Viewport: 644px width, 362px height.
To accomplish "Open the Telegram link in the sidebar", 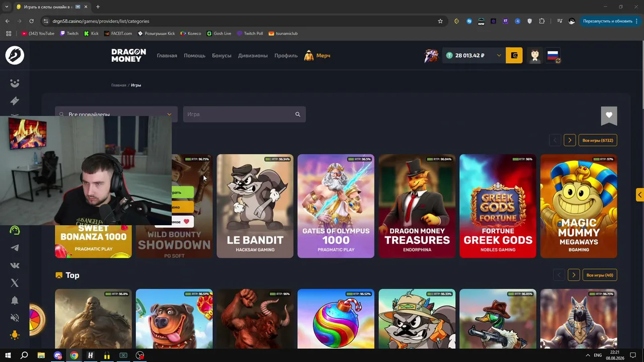I will click(x=15, y=248).
